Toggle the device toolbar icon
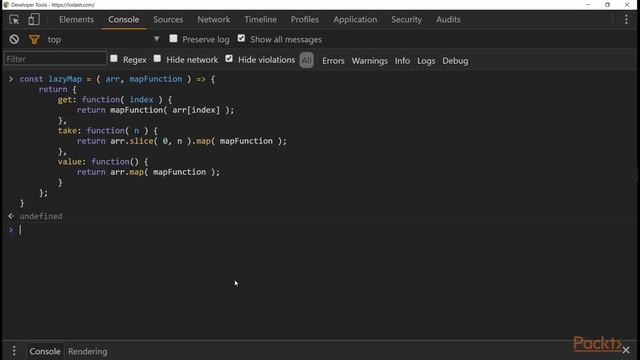Viewport: 640px width, 360px height. tap(34, 20)
